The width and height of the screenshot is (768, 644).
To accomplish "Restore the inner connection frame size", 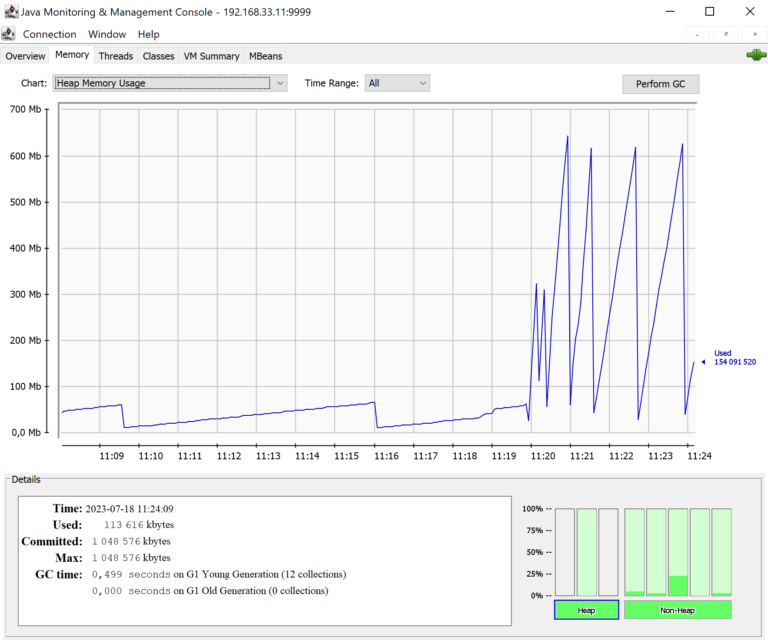I will click(725, 34).
